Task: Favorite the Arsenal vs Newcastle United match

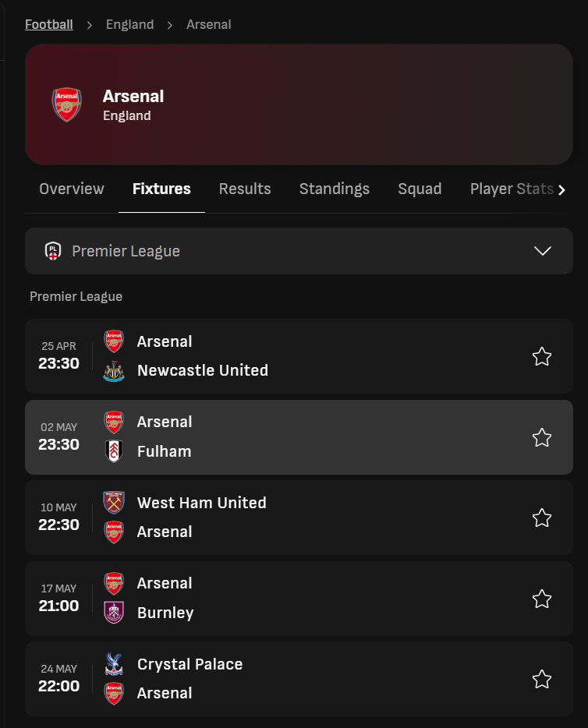Action: (542, 357)
